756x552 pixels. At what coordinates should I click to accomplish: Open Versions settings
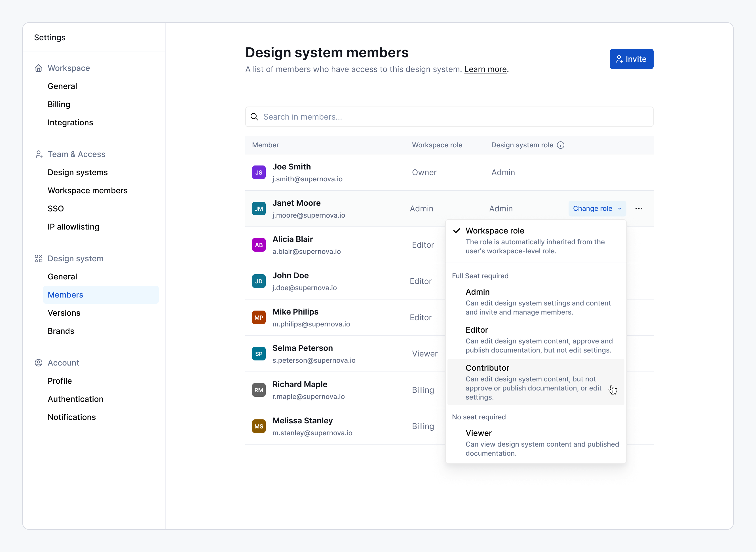[x=64, y=313]
